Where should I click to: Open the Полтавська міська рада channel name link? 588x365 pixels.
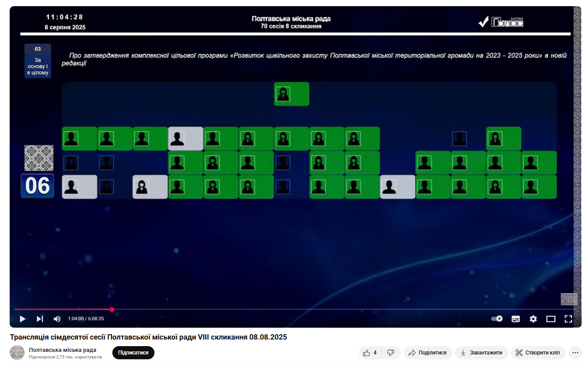[62, 350]
